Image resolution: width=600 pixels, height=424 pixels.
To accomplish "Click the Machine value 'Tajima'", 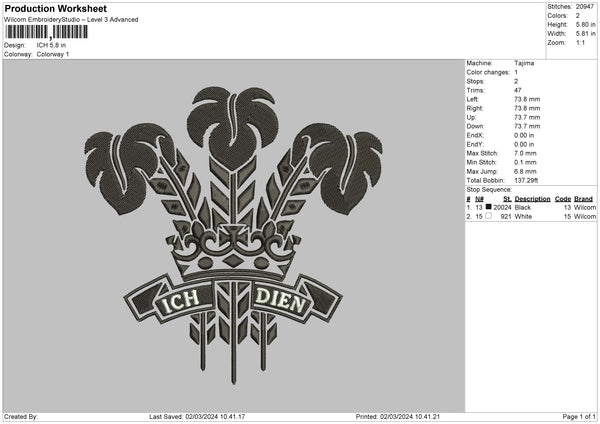I will click(x=524, y=63).
